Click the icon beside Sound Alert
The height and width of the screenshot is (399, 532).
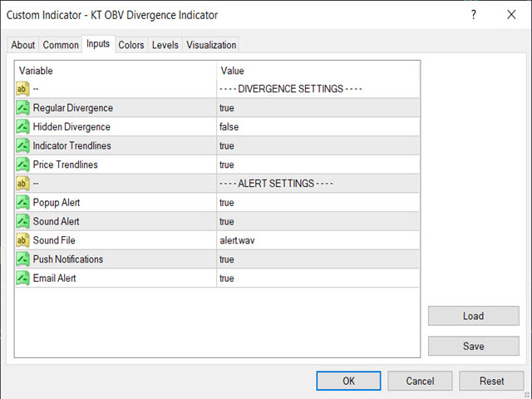(x=22, y=222)
